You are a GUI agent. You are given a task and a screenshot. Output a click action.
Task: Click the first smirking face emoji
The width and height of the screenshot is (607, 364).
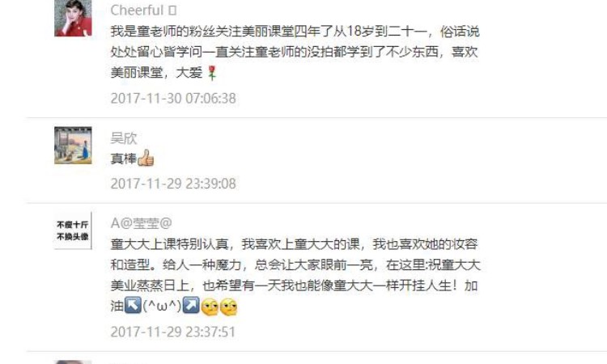pyautogui.click(x=210, y=307)
